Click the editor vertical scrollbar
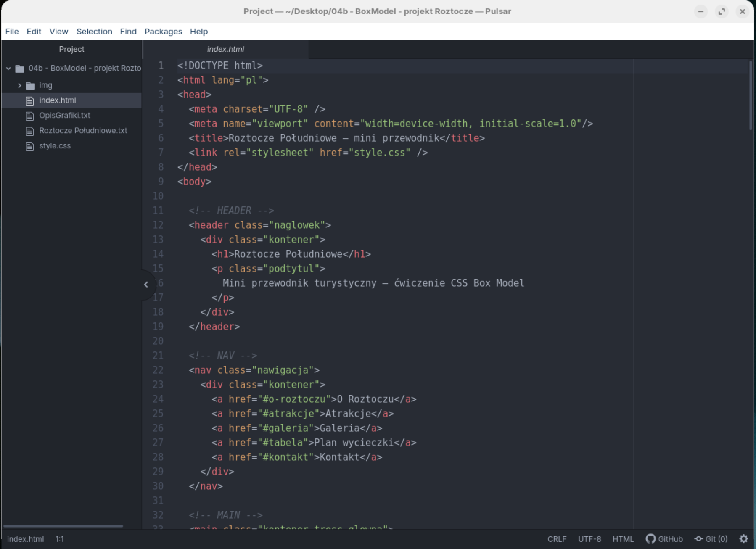This screenshot has width=756, height=549. coord(751,96)
